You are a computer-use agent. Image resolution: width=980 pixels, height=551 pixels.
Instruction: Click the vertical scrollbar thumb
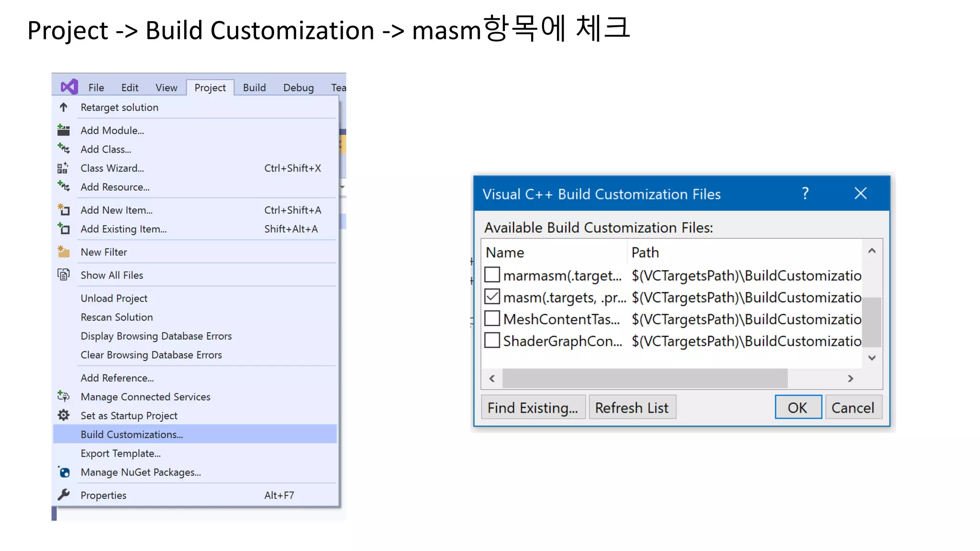pos(872,322)
